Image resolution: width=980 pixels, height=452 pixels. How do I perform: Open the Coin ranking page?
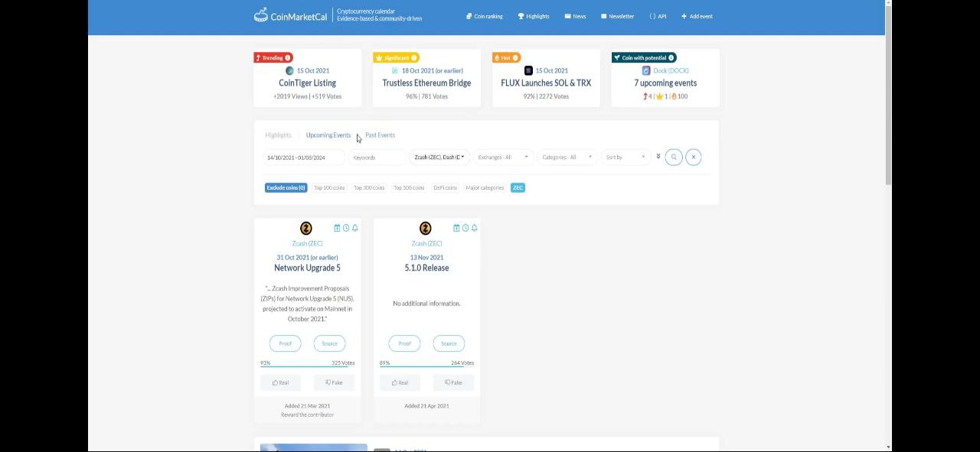[x=485, y=16]
